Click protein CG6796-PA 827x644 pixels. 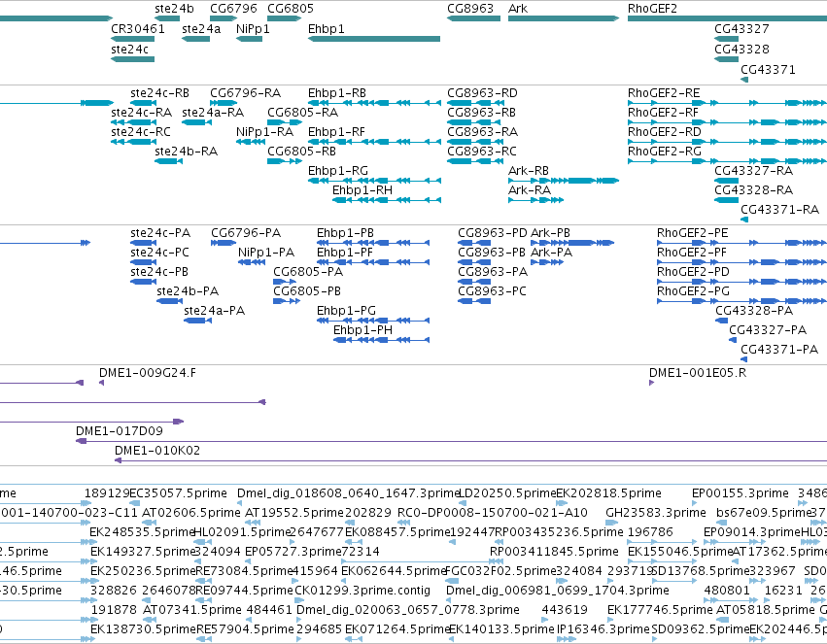(224, 243)
